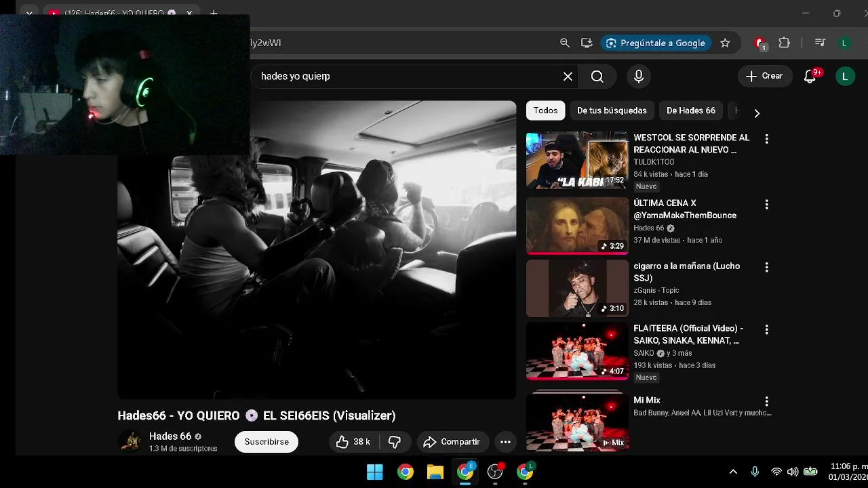Show more filter chips with right arrow

tap(757, 113)
